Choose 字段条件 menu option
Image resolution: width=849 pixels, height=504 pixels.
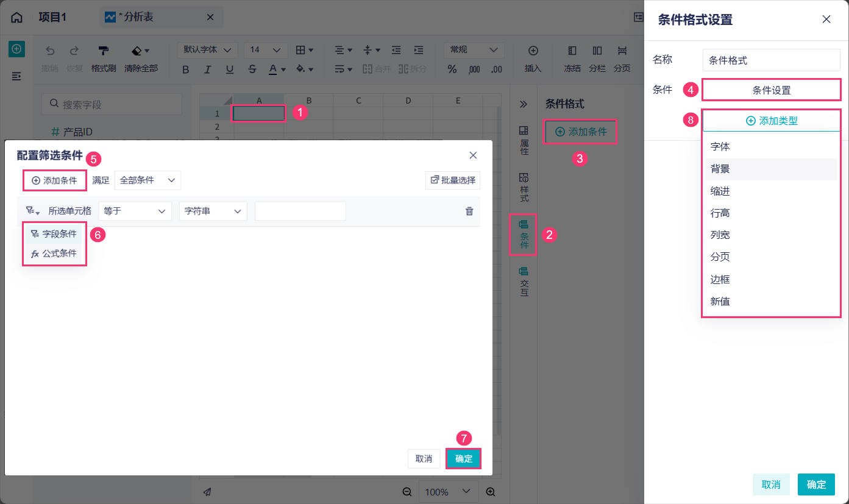coord(54,233)
